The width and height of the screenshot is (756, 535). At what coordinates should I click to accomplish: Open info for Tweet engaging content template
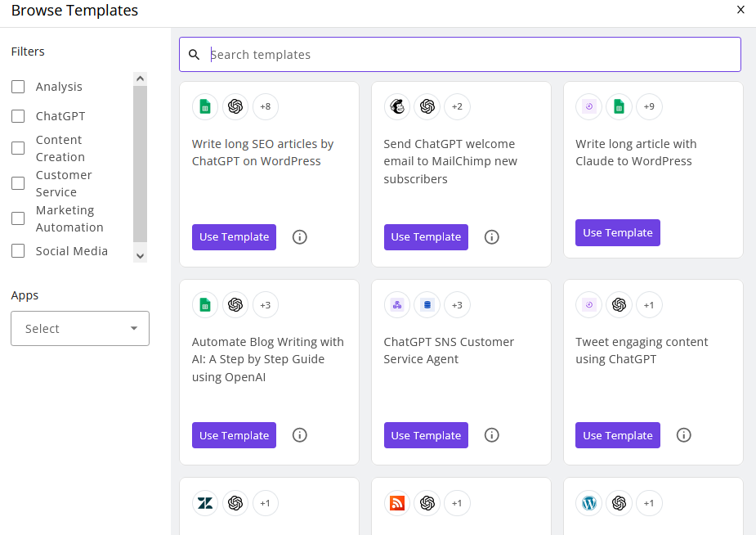coord(683,435)
